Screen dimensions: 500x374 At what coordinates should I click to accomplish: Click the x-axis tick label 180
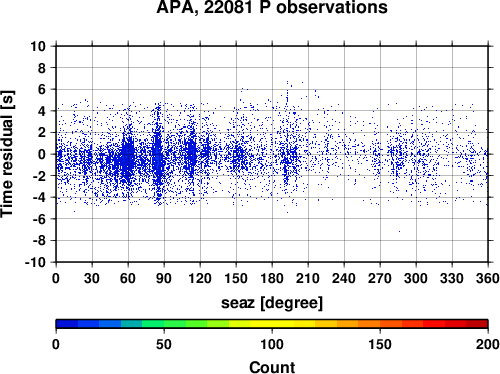[x=272, y=278]
